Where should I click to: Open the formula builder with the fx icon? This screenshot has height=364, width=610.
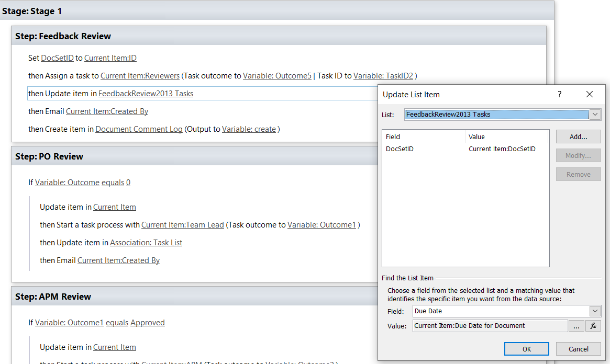(593, 325)
